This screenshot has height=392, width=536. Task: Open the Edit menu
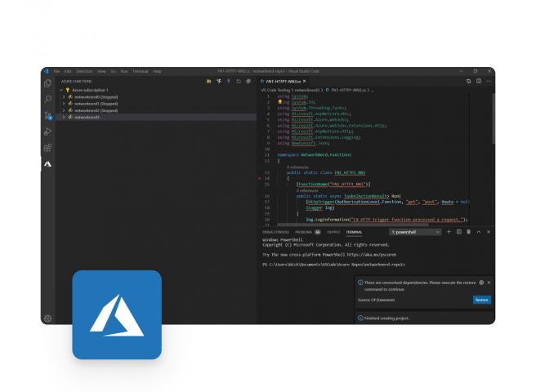pyautogui.click(x=68, y=71)
